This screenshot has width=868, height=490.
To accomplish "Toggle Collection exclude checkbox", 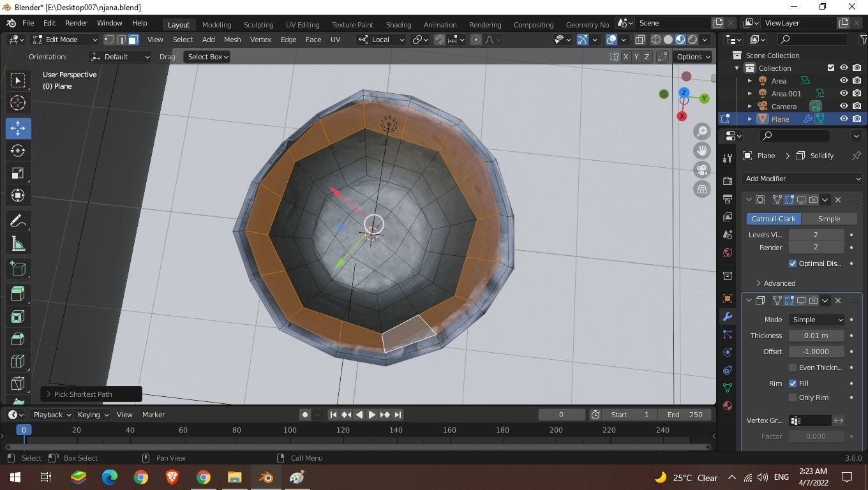I will click(831, 68).
